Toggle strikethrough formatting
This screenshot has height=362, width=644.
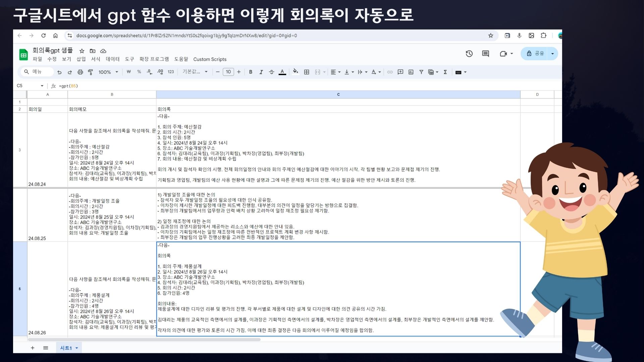click(272, 72)
